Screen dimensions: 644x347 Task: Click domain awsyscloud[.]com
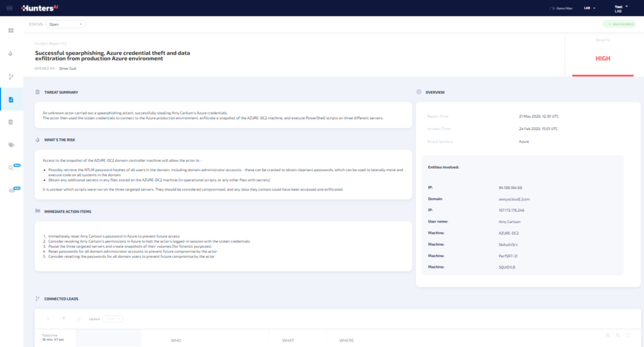pos(514,199)
